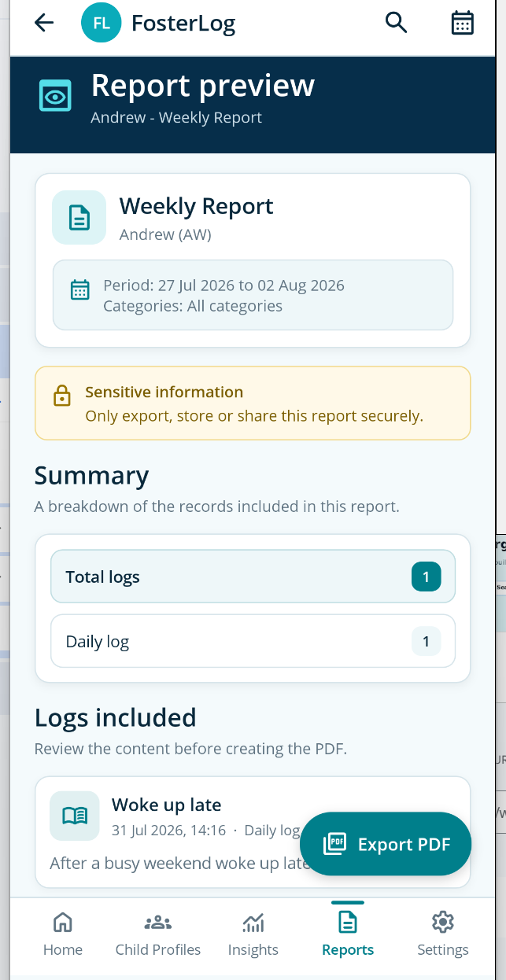Click the Home icon in the bottom bar

coord(62,922)
